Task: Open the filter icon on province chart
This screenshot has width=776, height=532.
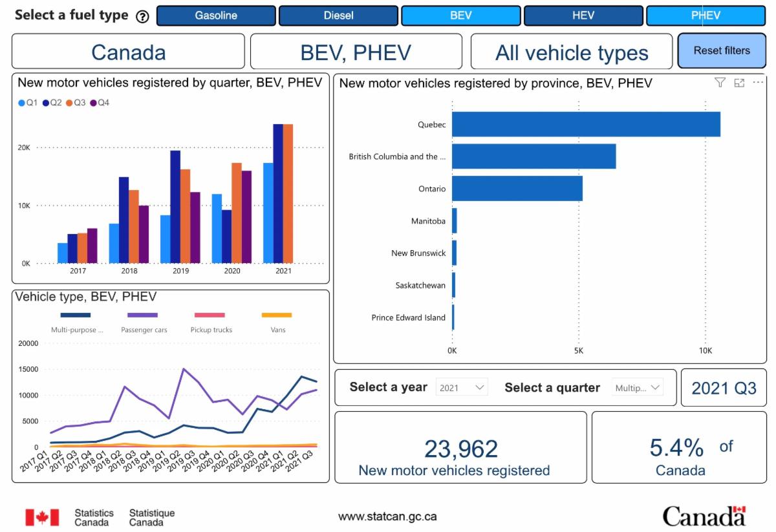Action: click(720, 83)
